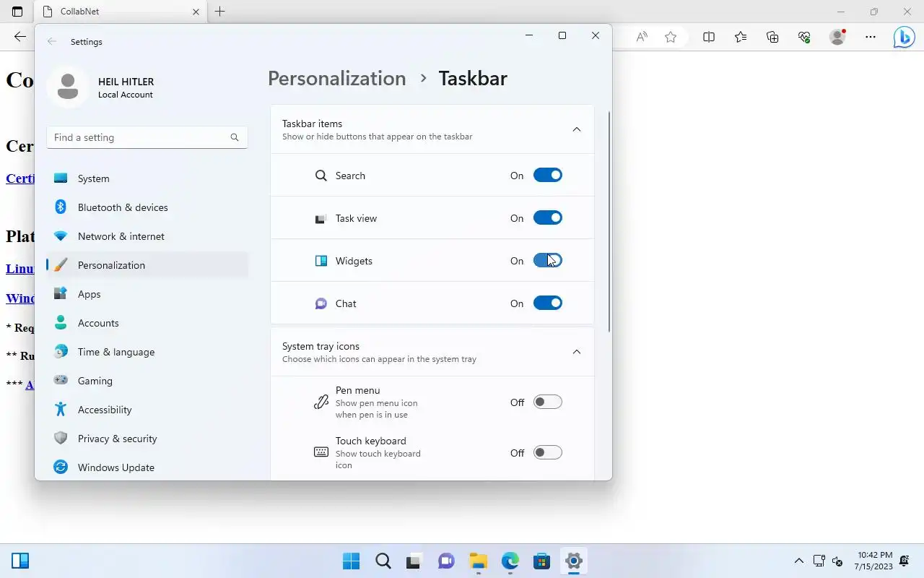Open Chat from the taskbar
Image resolution: width=924 pixels, height=578 pixels.
[447, 561]
